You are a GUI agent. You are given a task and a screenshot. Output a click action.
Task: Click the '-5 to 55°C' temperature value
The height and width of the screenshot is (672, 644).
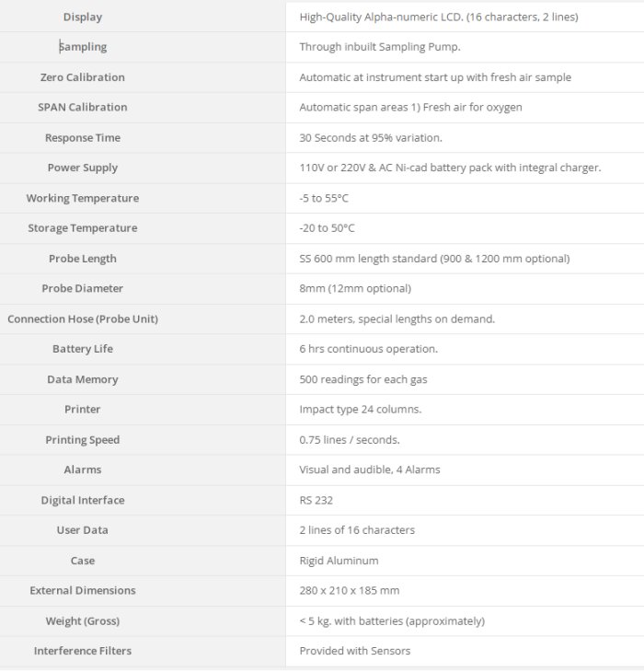point(324,198)
